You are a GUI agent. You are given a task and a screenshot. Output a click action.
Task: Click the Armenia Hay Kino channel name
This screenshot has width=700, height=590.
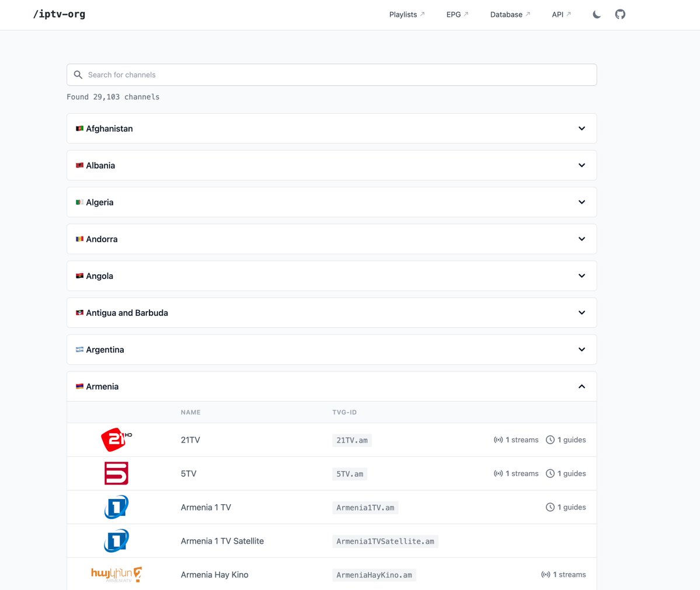(214, 575)
